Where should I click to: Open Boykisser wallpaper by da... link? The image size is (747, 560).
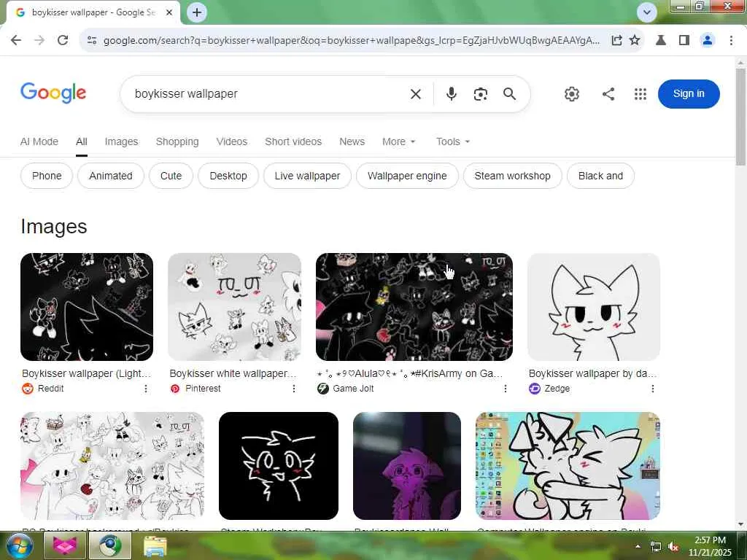[x=592, y=373]
